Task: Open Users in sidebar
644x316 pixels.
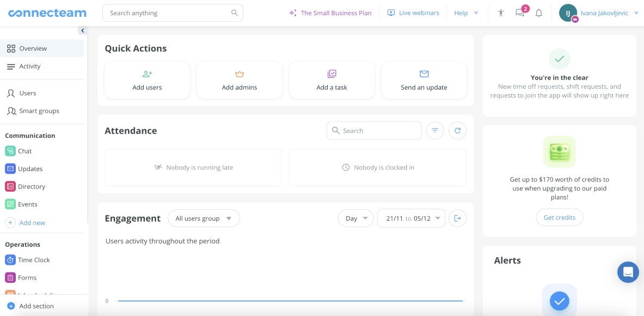Action: click(x=42, y=93)
